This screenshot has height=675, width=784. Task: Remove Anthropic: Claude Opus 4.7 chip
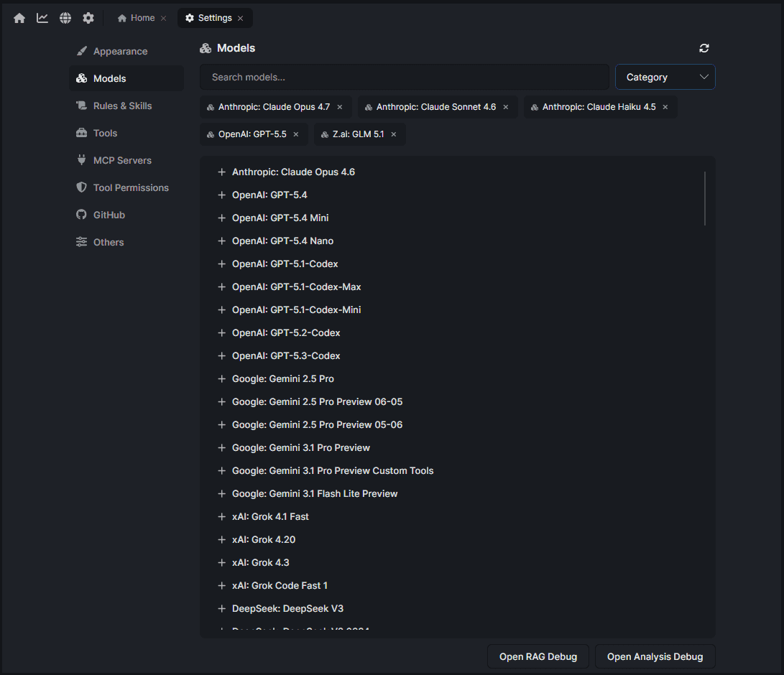[x=340, y=107]
